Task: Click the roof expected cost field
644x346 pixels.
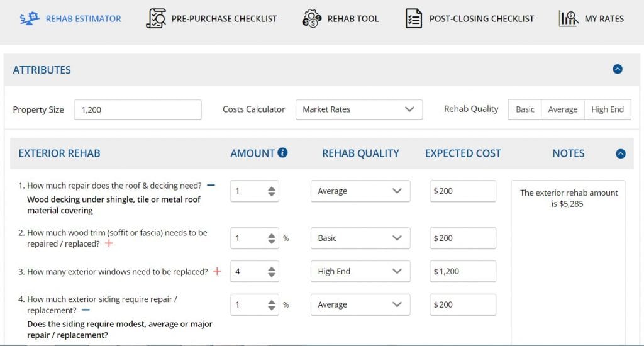Action: tap(463, 191)
